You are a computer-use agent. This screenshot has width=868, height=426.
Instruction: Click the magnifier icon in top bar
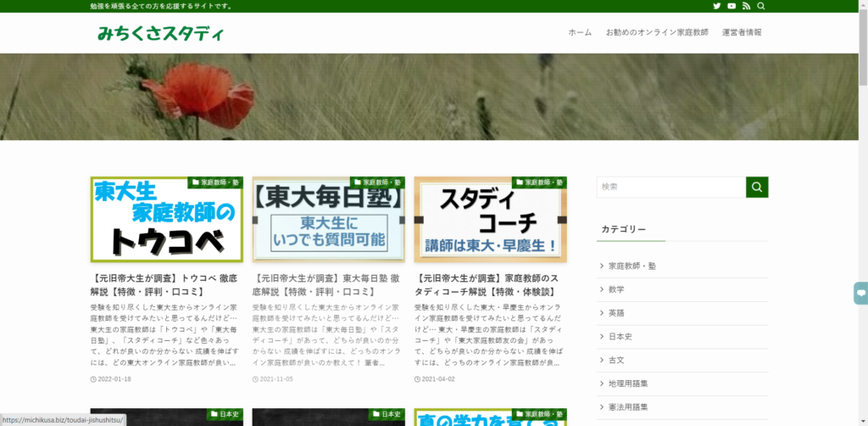point(761,6)
